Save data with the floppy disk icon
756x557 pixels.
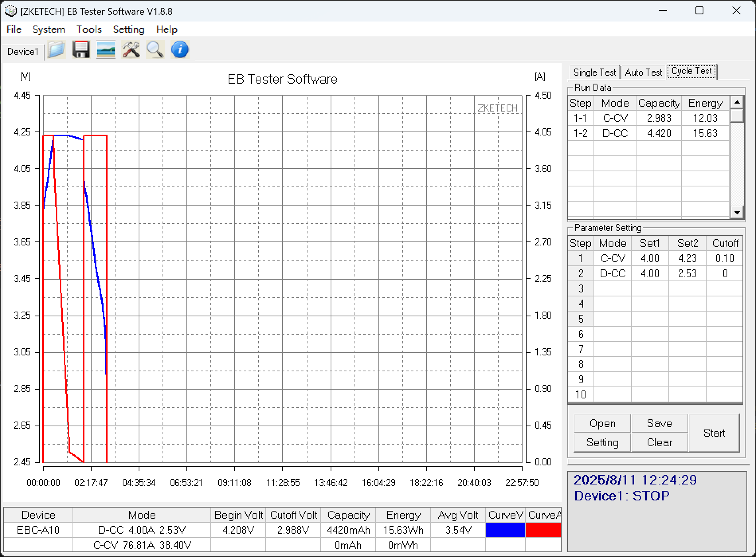pyautogui.click(x=81, y=50)
